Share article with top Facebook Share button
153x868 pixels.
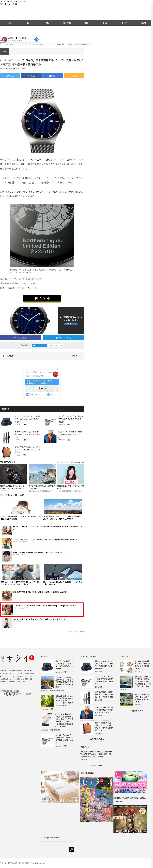click(x=31, y=76)
